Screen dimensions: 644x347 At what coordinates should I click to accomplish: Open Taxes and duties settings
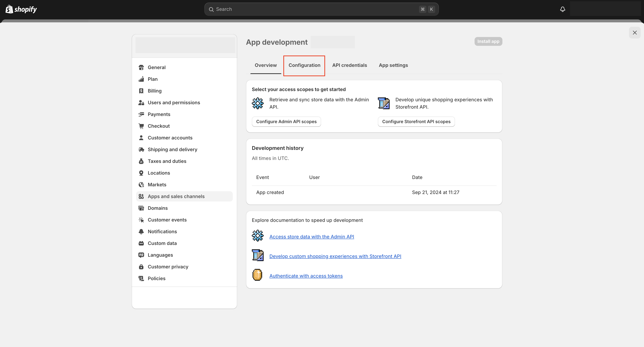[184, 161]
